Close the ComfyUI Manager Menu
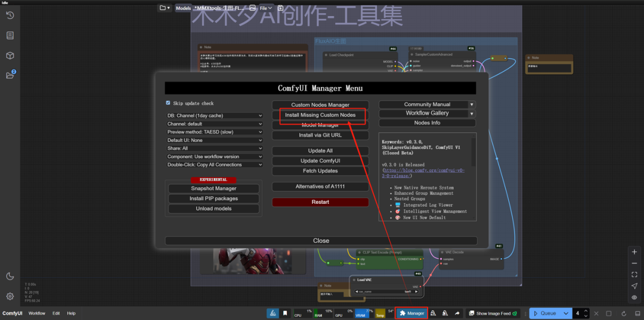Image resolution: width=644 pixels, height=320 pixels. 321,241
